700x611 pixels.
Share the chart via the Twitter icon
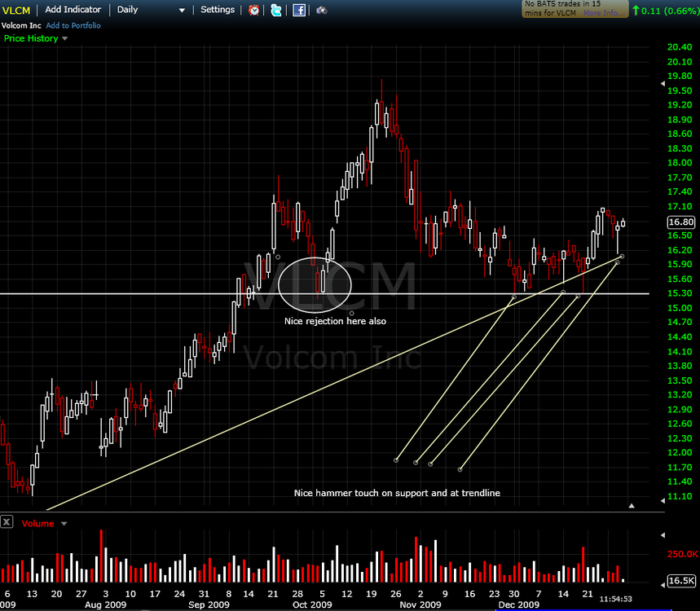(x=276, y=11)
